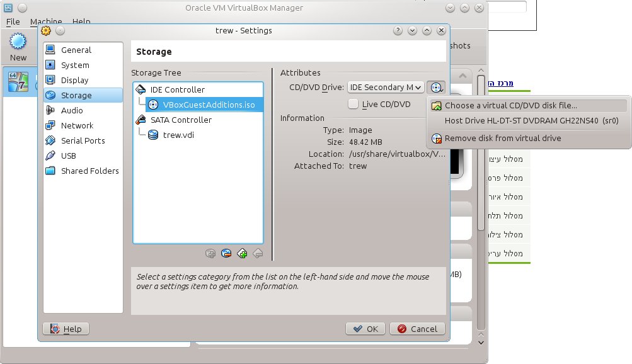Open the CD/DVD Drive IDE Secondary dropdown

click(386, 87)
